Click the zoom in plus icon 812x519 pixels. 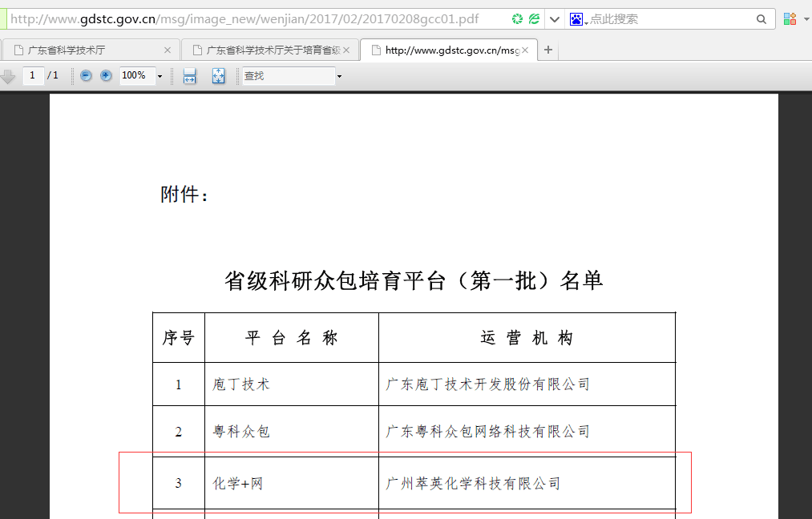106,75
